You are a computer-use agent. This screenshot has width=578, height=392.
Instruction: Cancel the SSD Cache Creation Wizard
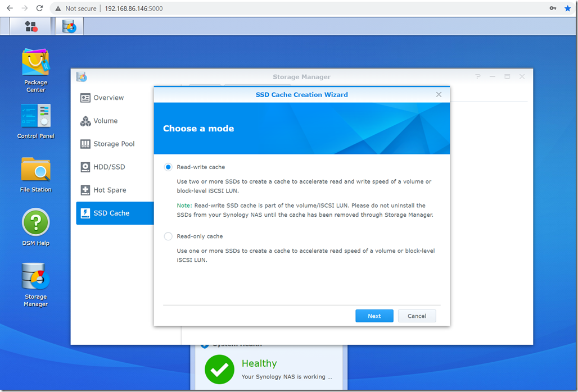click(417, 316)
